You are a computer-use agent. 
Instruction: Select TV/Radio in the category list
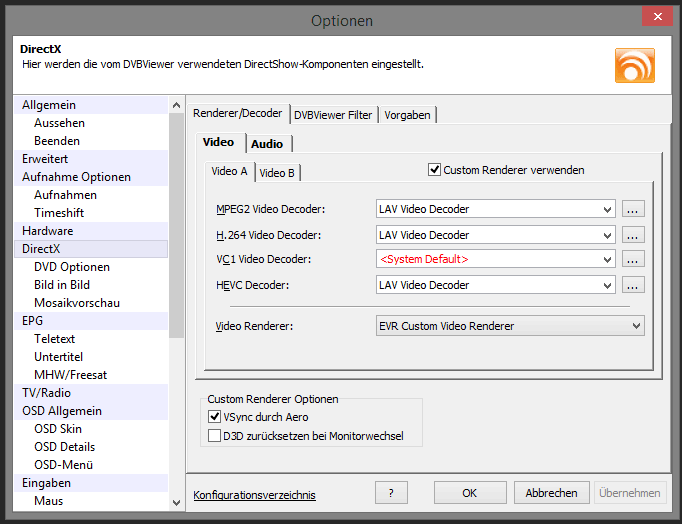[91, 393]
